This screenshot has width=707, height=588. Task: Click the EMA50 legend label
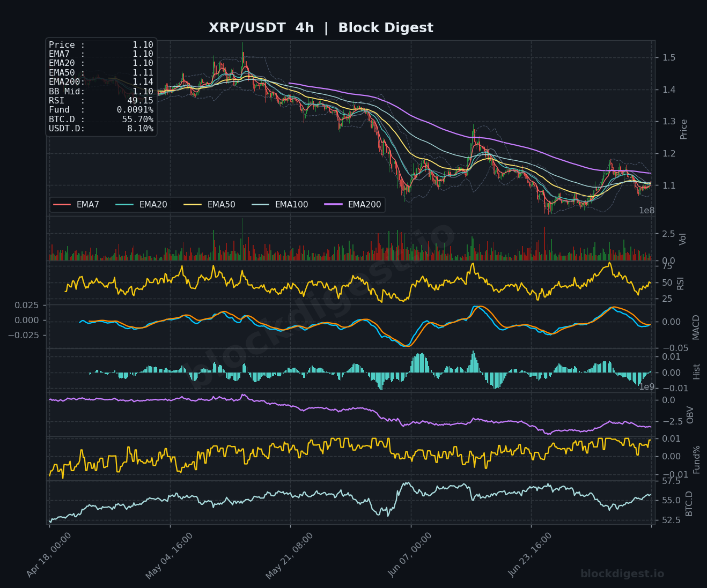[x=222, y=205]
